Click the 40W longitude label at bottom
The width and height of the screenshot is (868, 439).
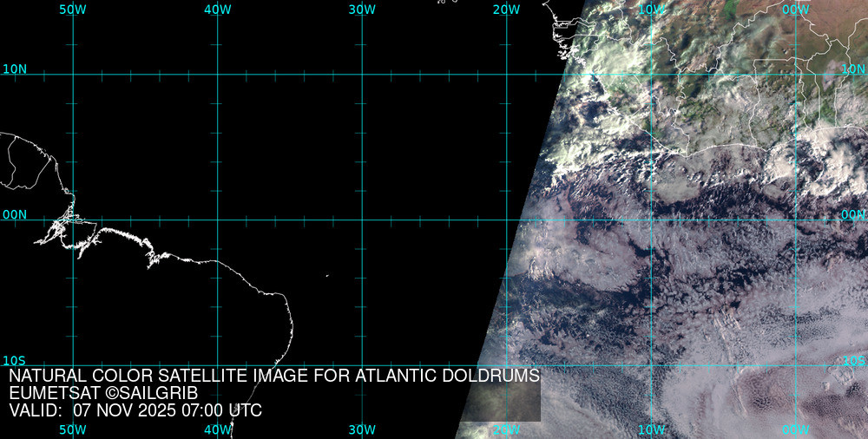(x=217, y=429)
